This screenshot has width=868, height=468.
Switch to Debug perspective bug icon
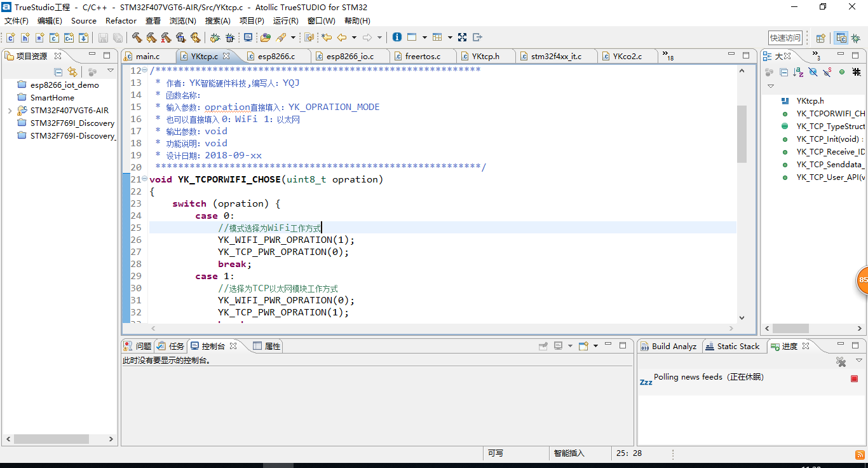[856, 38]
